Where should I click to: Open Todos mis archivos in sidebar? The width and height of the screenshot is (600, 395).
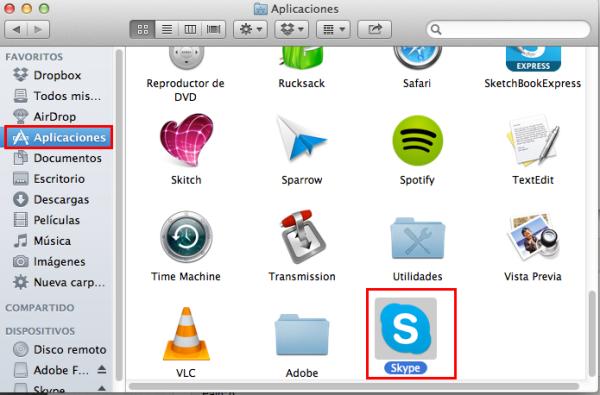tap(57, 96)
